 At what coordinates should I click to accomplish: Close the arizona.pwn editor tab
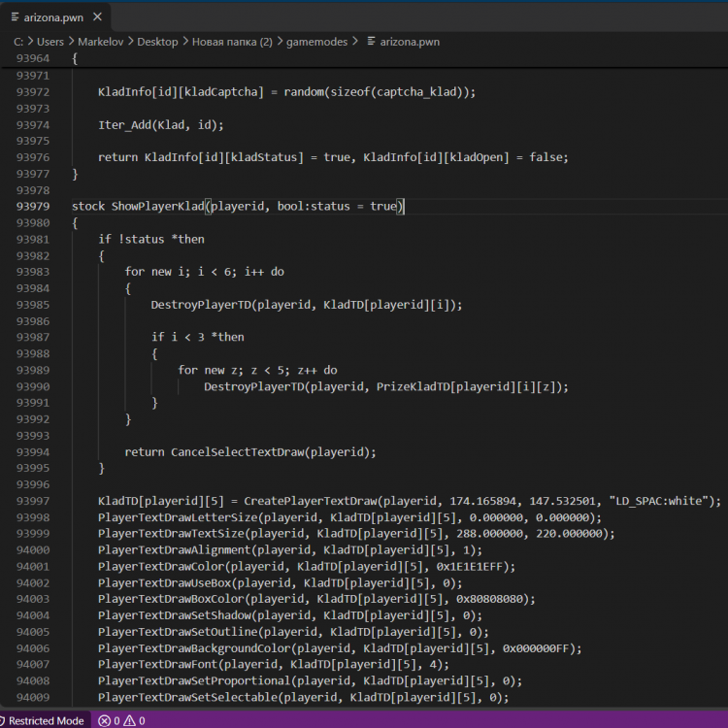(x=97, y=17)
